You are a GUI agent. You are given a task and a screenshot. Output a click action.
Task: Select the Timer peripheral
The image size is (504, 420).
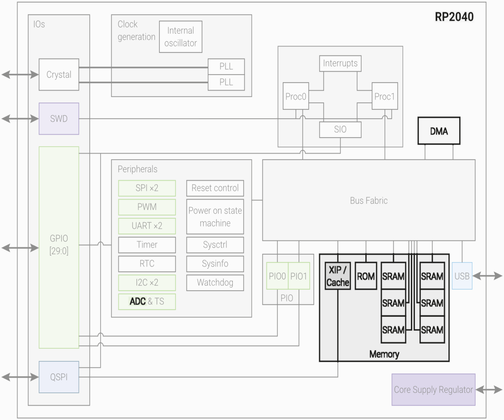click(147, 245)
